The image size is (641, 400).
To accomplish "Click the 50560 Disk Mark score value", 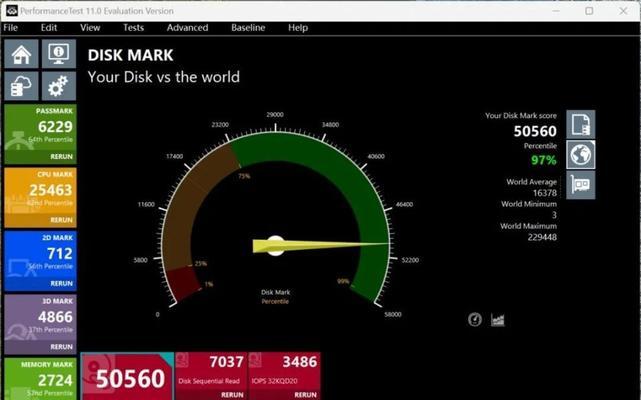I will tap(535, 131).
